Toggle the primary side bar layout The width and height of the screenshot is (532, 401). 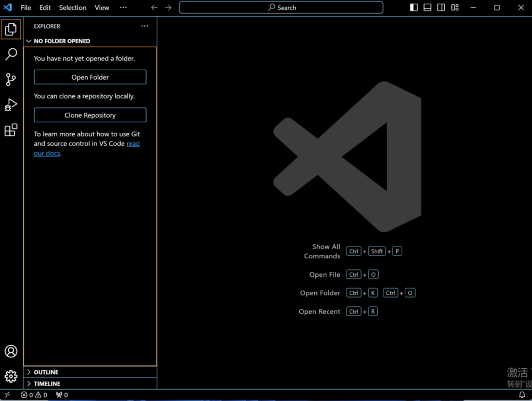[414, 7]
